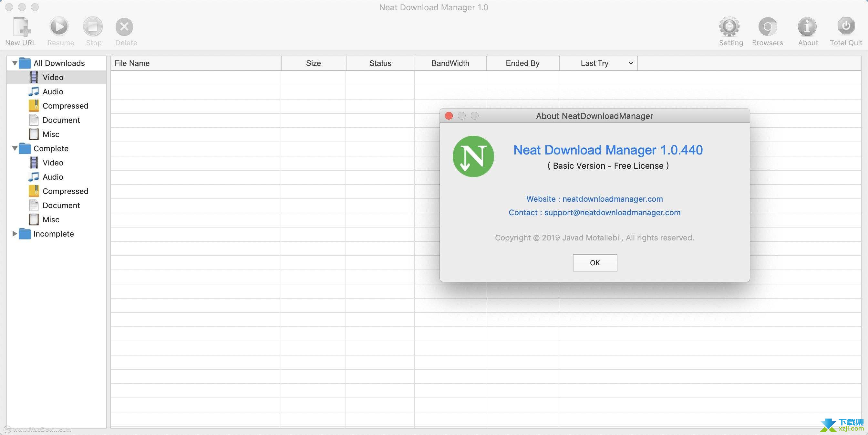
Task: Select the Complete folder icon
Action: pos(25,148)
